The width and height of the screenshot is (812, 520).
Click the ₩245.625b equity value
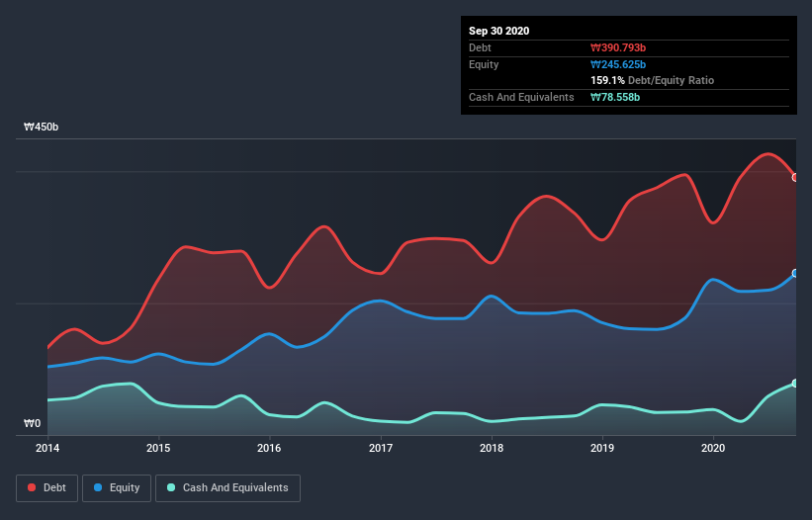tap(618, 64)
